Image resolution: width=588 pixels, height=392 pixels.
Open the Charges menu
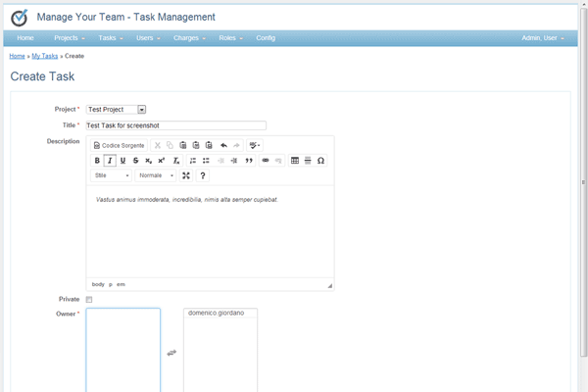189,38
